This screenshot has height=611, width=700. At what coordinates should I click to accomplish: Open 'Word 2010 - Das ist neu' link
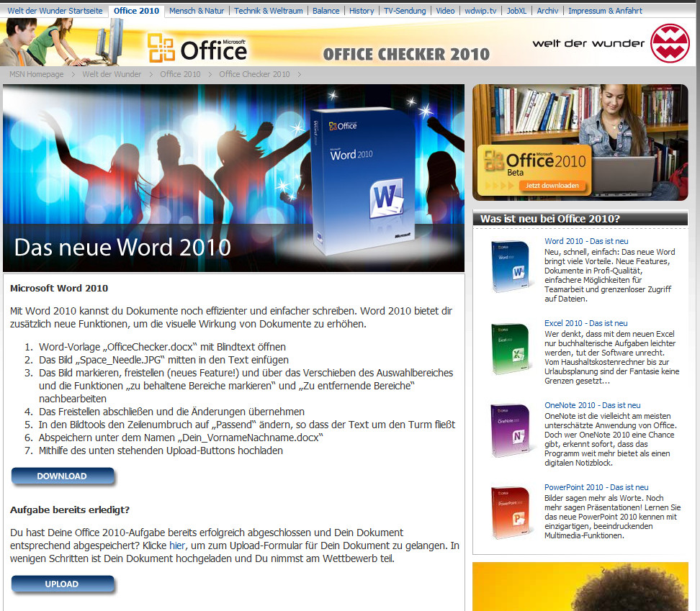point(586,241)
